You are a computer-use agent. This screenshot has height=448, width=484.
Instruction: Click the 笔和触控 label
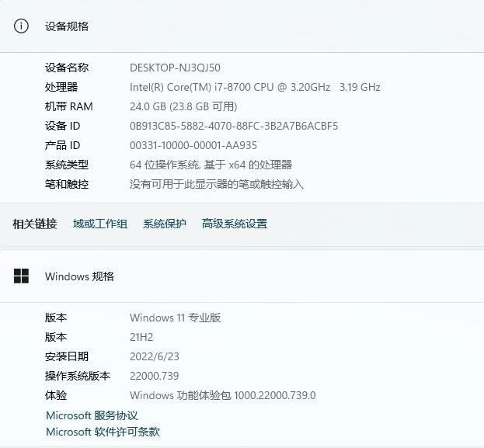tap(67, 184)
